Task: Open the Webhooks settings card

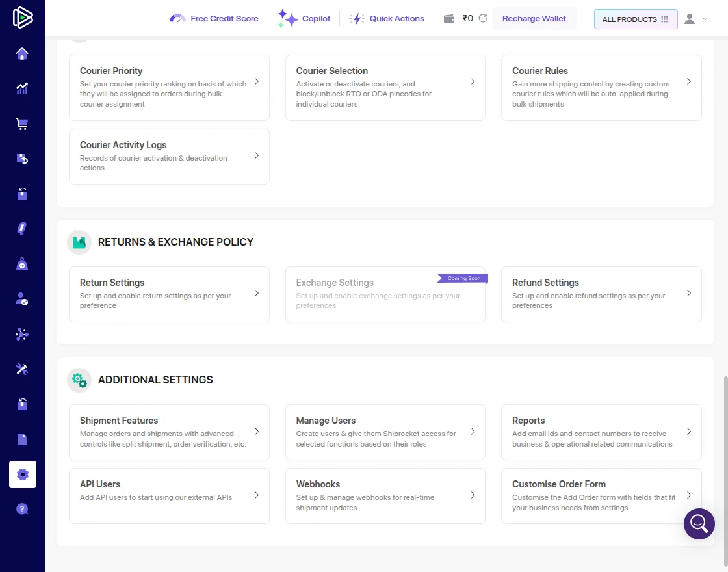Action: click(385, 495)
